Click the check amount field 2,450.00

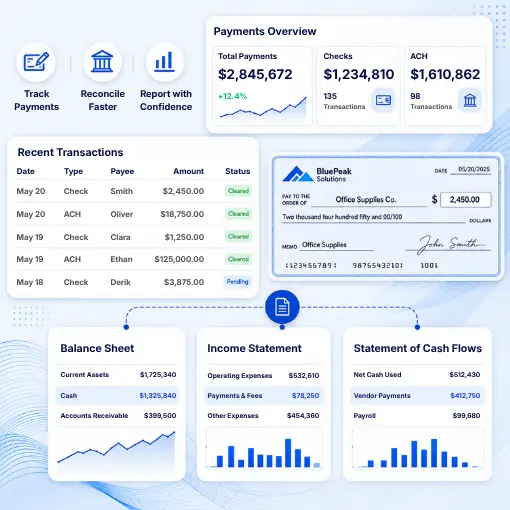click(x=466, y=200)
